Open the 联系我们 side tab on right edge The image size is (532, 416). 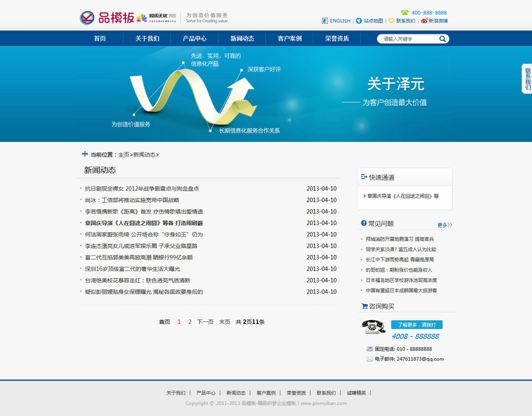point(527,79)
